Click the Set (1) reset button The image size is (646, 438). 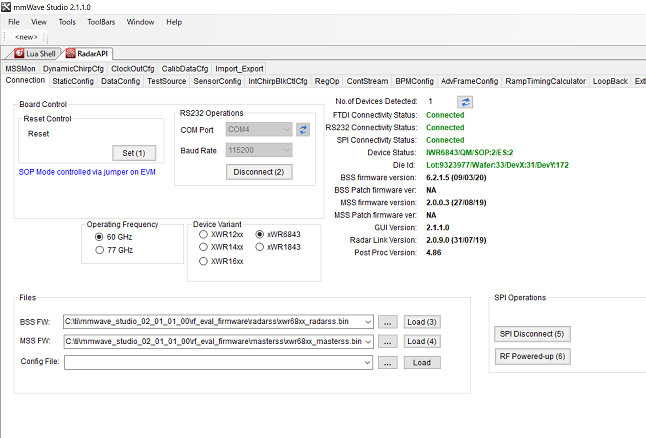click(x=134, y=153)
